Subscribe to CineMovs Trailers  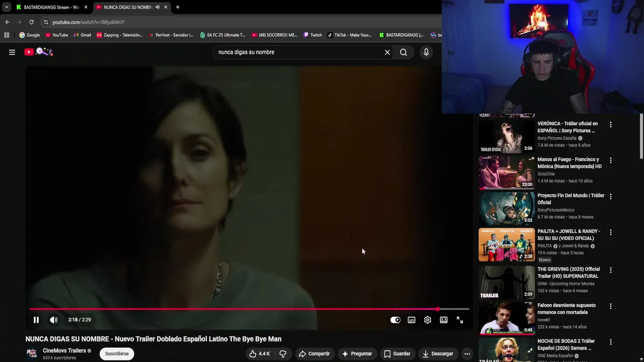coord(117,353)
